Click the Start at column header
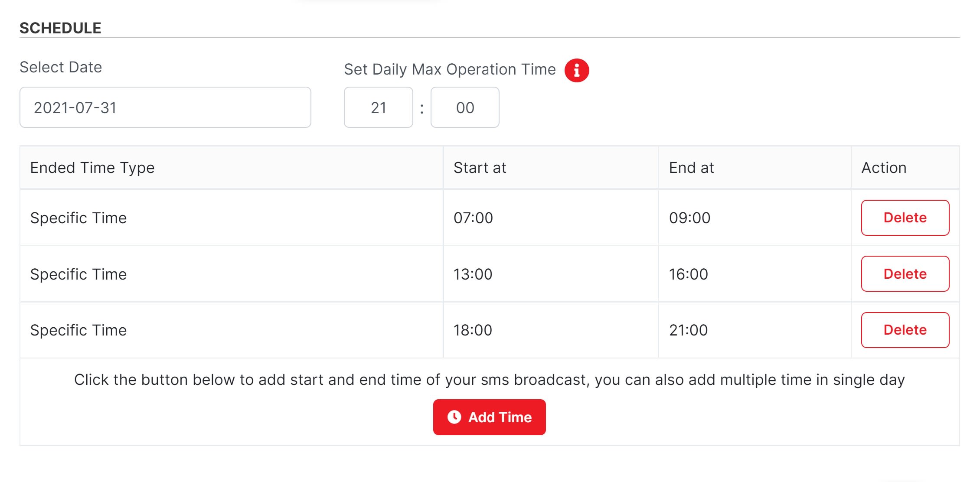The height and width of the screenshot is (482, 980). pos(480,168)
